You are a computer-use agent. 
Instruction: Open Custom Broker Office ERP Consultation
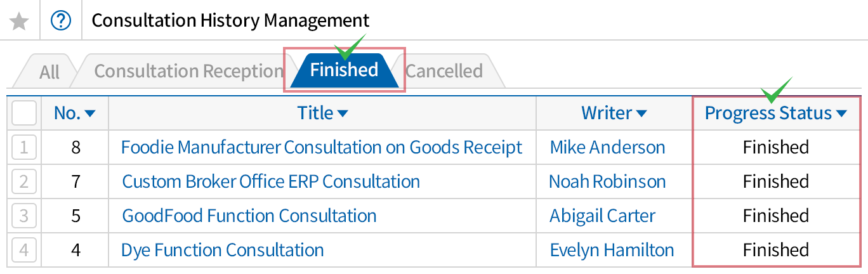point(271,182)
